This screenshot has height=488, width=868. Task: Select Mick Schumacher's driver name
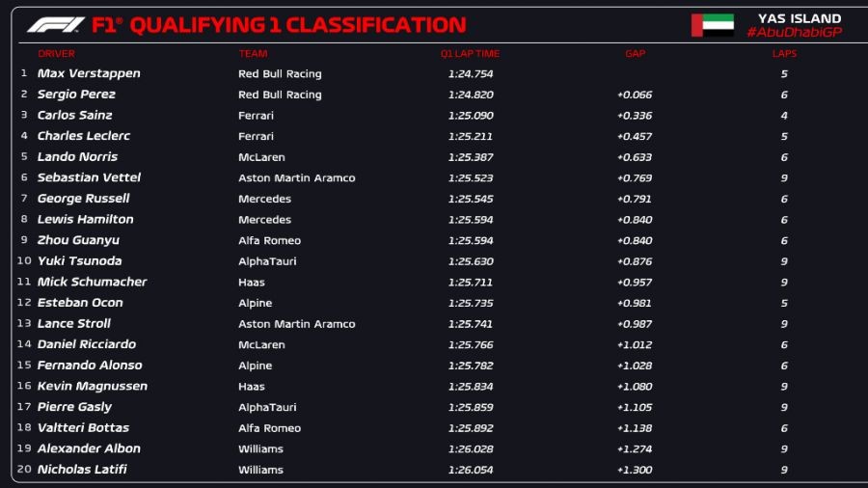(x=92, y=283)
